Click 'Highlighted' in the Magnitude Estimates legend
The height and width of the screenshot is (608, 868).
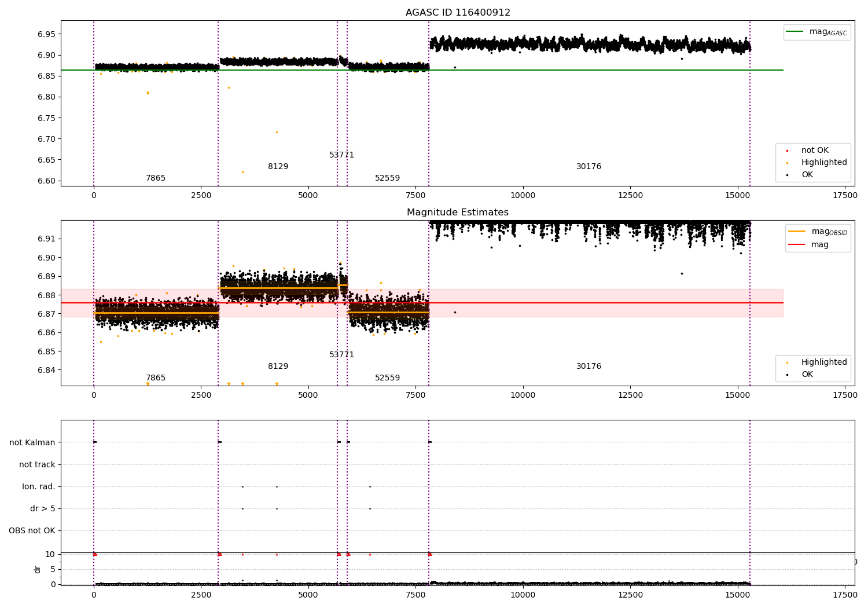824,362
